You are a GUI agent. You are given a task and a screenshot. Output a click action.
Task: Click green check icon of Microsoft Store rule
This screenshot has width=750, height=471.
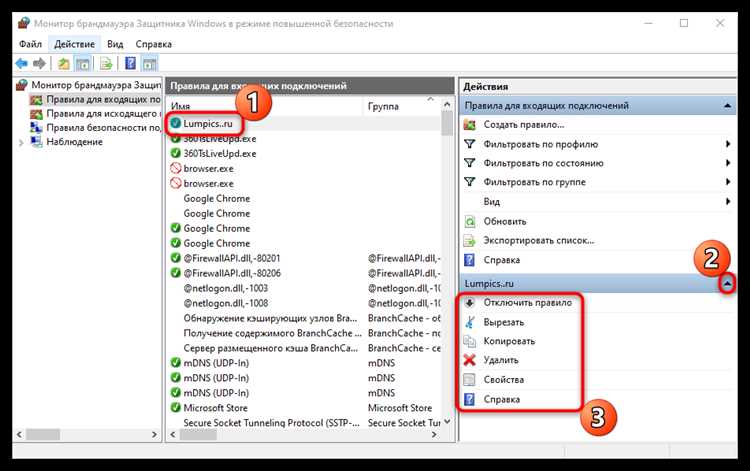click(176, 408)
